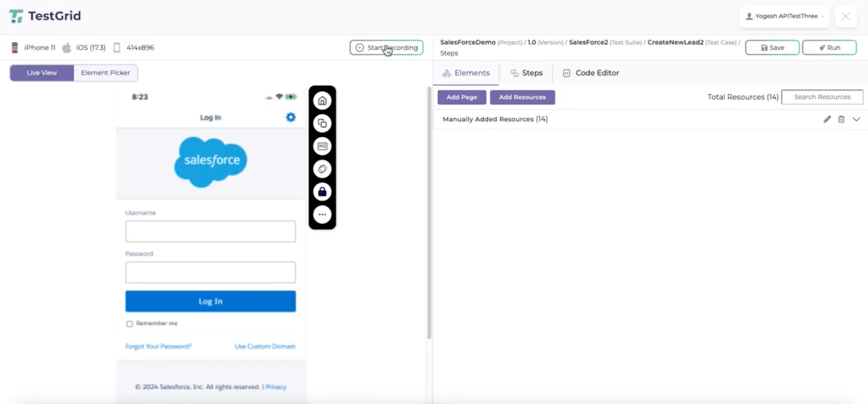This screenshot has width=868, height=404.
Task: Select the Live View tab
Action: [x=42, y=73]
